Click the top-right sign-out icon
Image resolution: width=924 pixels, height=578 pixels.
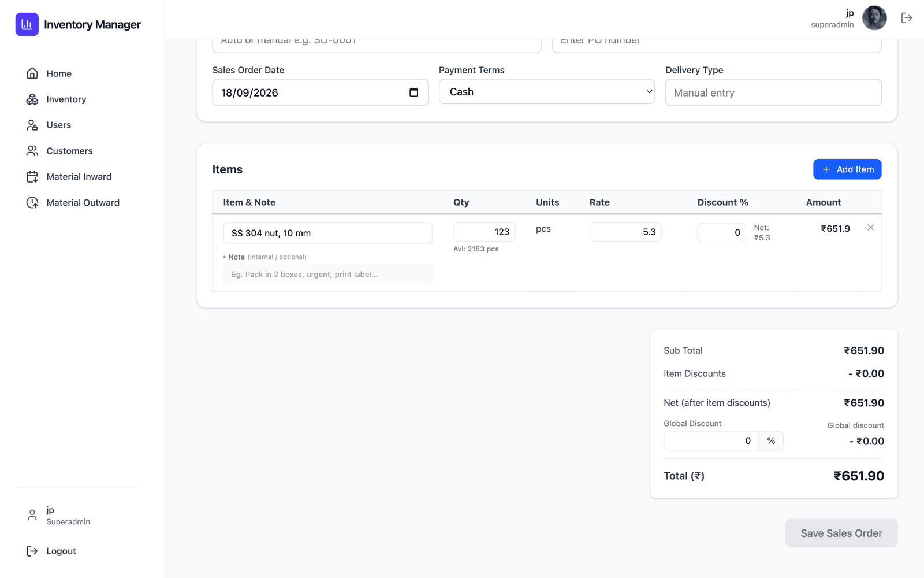coord(907,18)
